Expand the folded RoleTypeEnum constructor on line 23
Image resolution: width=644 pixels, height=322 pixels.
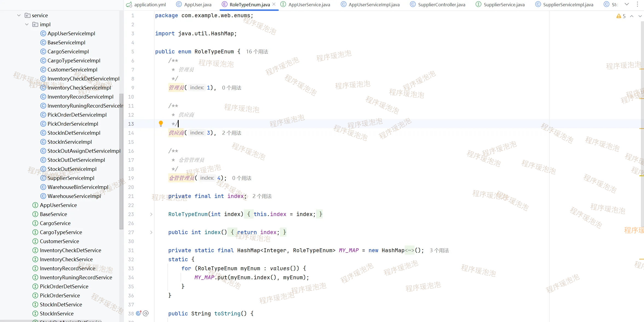pyautogui.click(x=151, y=214)
